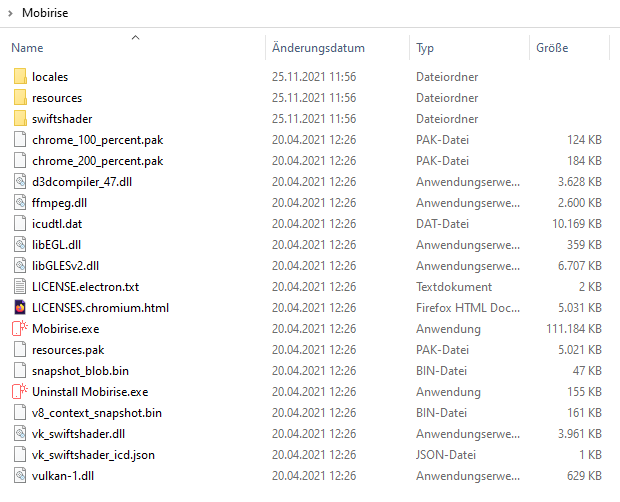Select file name d3dcompiler_47.dll
Viewport: 620px width, 502px height.
(82, 182)
